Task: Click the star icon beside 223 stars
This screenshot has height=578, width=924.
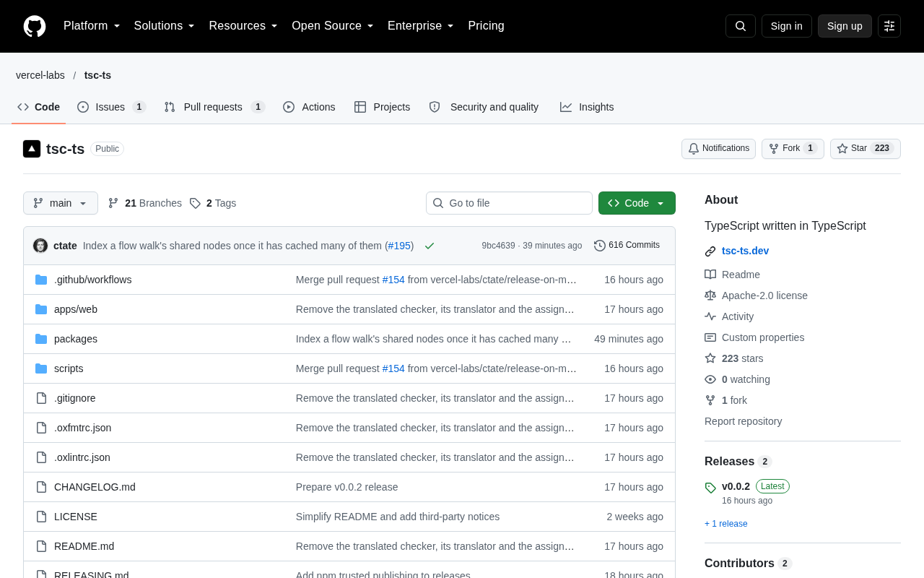Action: click(710, 358)
